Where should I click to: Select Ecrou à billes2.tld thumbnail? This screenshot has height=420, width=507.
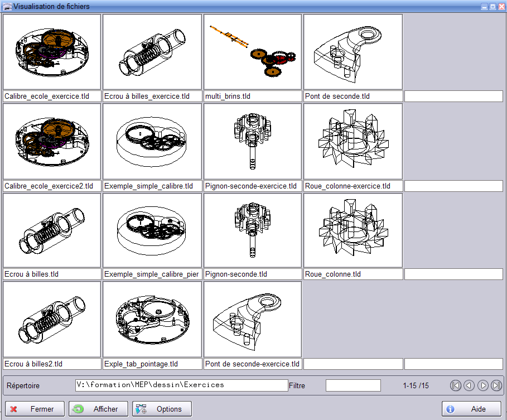[x=52, y=319]
